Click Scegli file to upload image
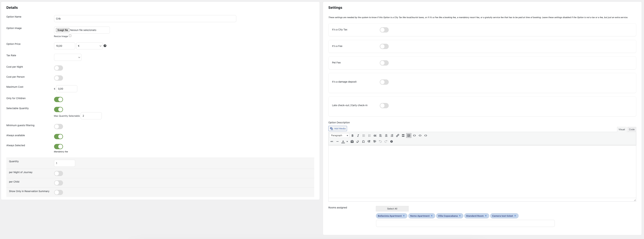 coord(62,30)
